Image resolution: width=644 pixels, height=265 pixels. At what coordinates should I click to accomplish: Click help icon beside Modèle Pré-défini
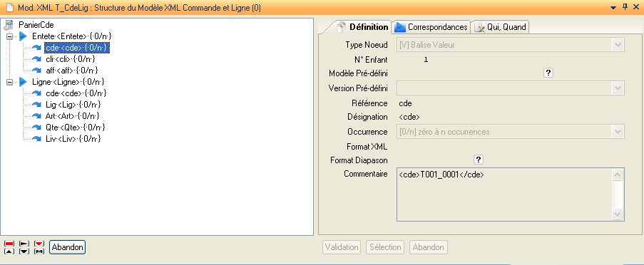(x=548, y=73)
